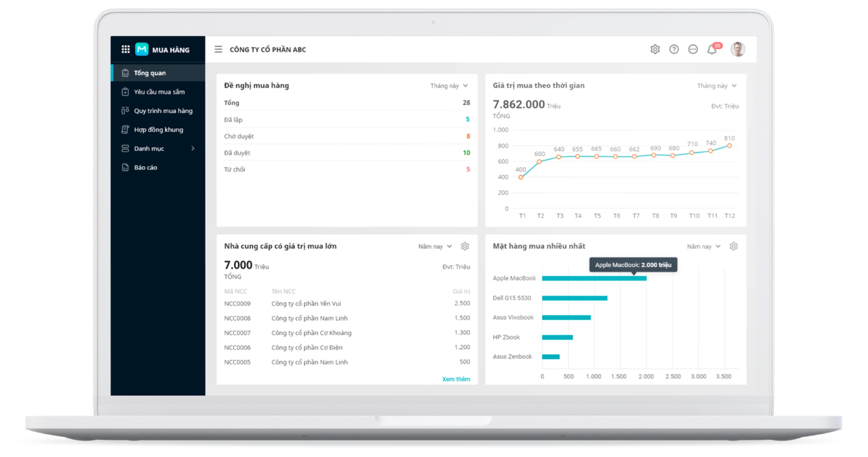Open settings gear of supplier value widget
Image resolution: width=868 pixels, height=457 pixels.
(x=465, y=246)
